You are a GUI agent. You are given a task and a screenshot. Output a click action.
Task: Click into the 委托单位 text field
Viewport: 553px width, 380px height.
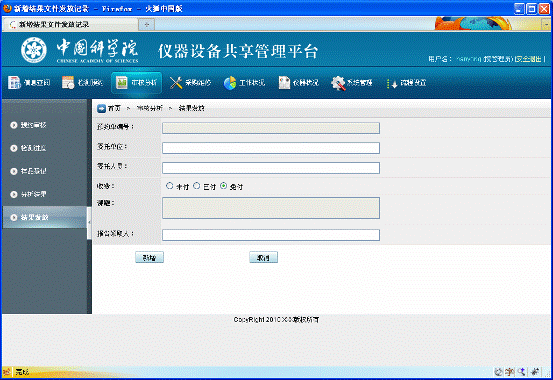click(x=271, y=148)
